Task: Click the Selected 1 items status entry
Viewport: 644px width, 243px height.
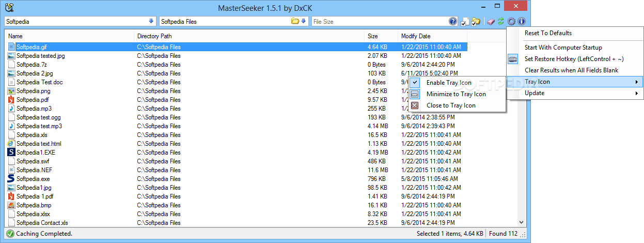Action: [x=450, y=234]
